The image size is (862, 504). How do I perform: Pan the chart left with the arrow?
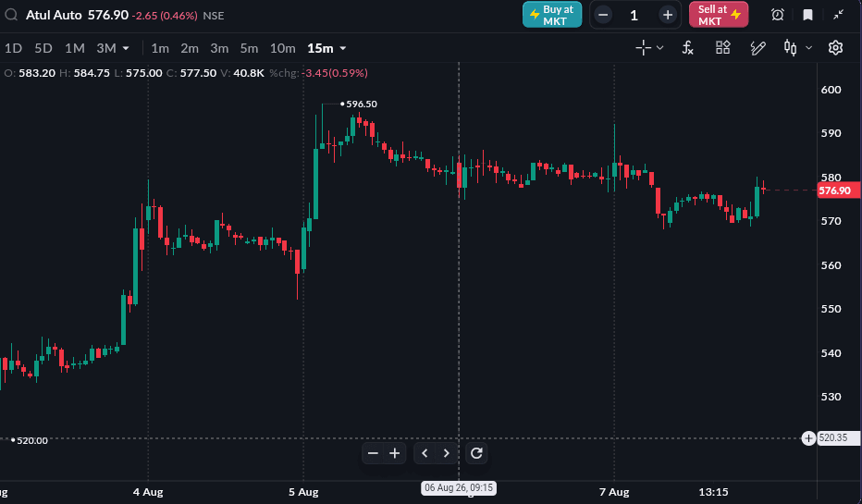tap(425, 453)
